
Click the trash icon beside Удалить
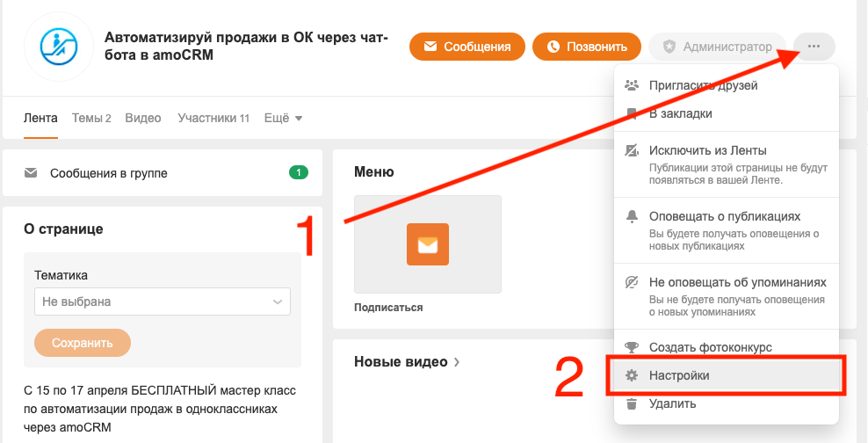click(631, 403)
